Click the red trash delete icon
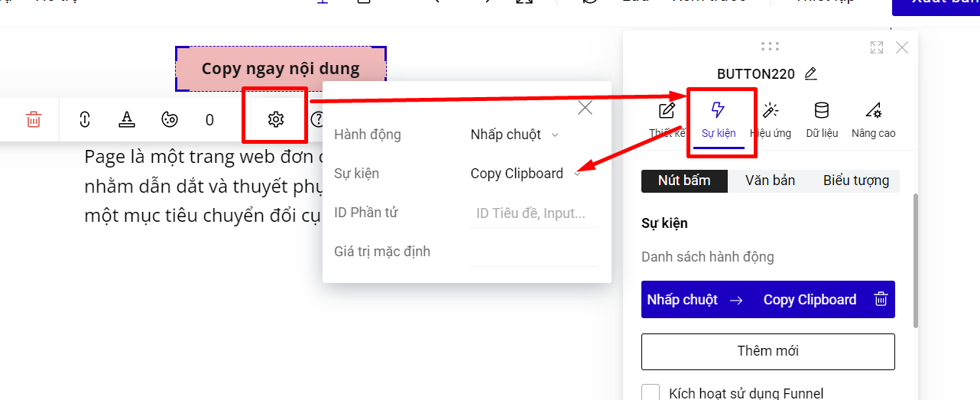 (x=34, y=119)
